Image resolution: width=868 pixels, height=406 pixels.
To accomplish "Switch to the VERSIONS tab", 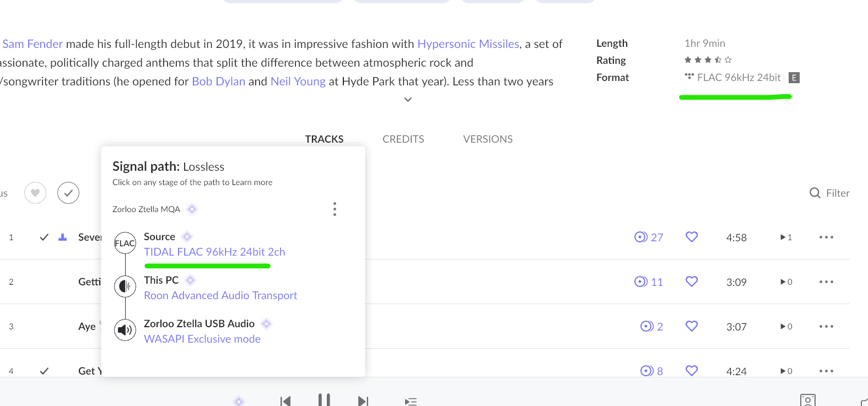I will click(x=488, y=139).
